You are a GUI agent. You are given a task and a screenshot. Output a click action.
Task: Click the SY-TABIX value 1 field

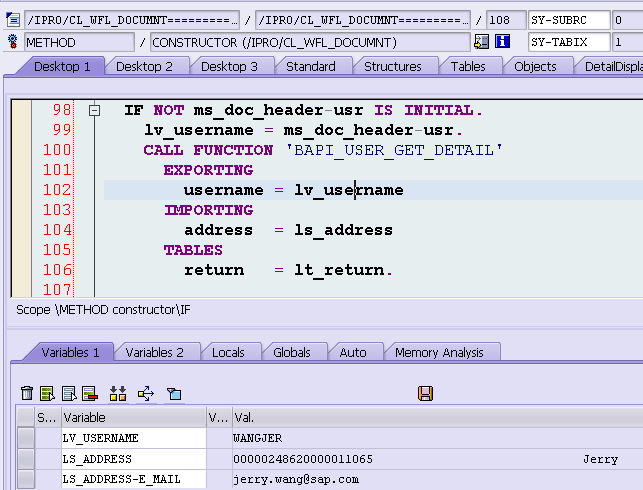pyautogui.click(x=627, y=42)
